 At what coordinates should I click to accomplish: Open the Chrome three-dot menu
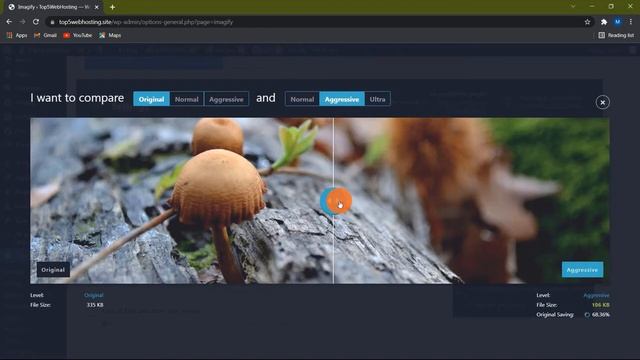coord(631,22)
